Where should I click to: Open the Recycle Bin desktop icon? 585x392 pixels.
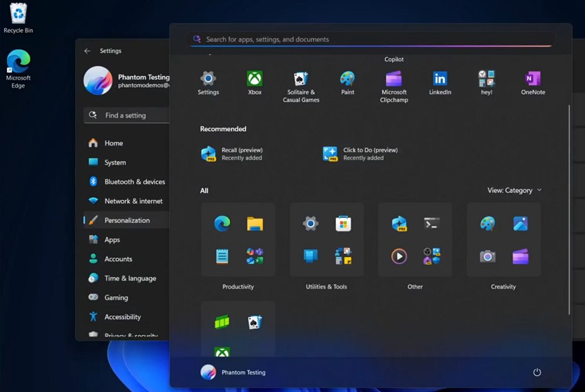click(18, 18)
